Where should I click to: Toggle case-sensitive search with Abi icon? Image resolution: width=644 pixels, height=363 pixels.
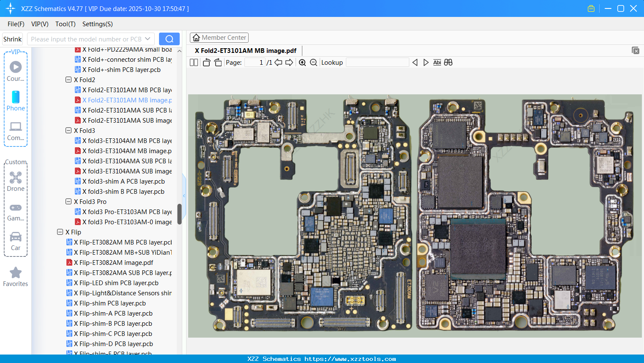pos(437,62)
